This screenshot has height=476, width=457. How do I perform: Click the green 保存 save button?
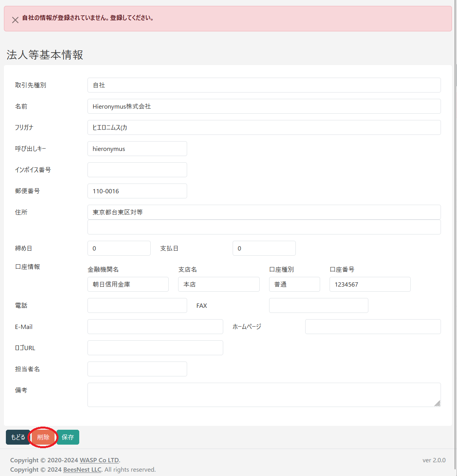(68, 437)
